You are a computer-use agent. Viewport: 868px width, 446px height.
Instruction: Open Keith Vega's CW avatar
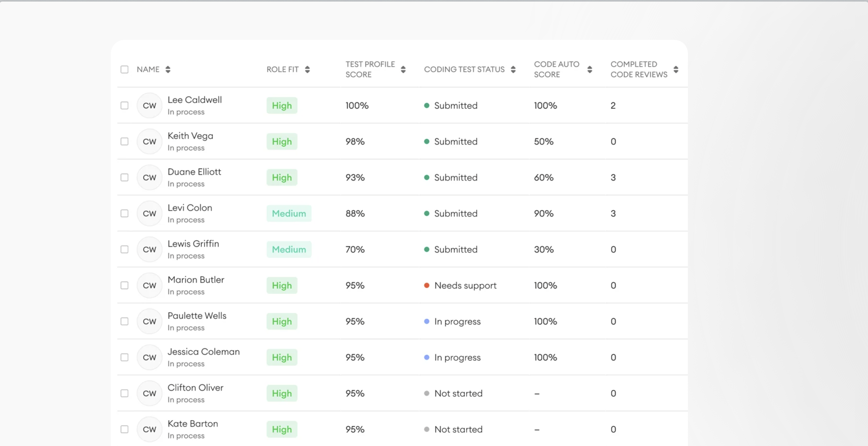pos(149,141)
